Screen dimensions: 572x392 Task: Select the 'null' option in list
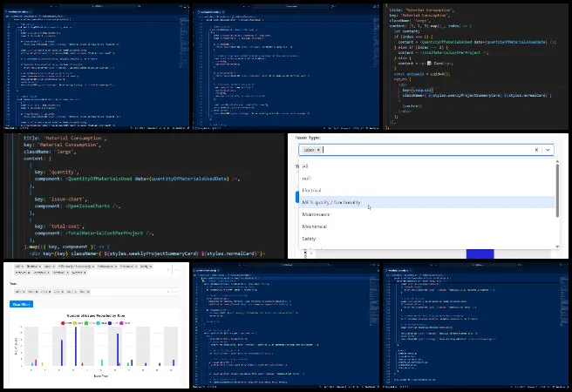coord(306,178)
